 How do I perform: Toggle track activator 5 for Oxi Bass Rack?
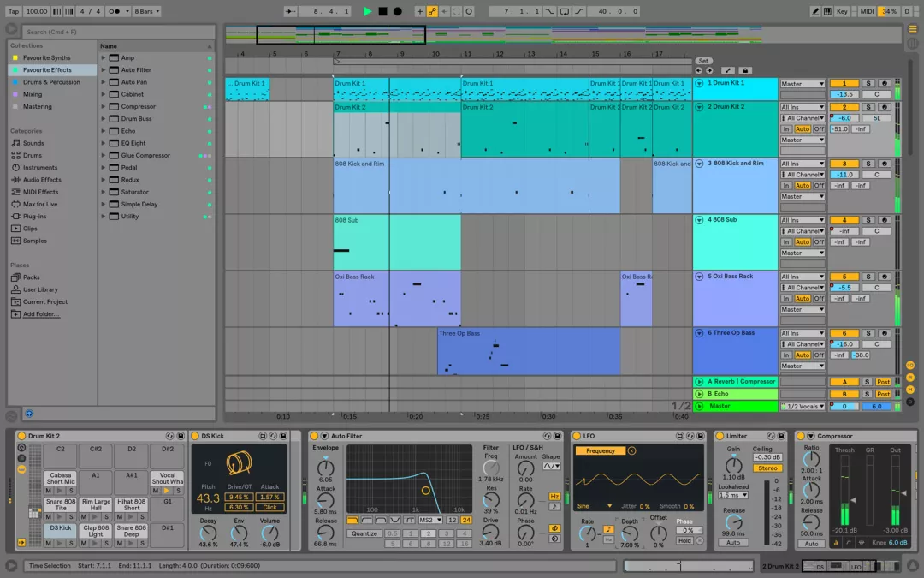844,277
